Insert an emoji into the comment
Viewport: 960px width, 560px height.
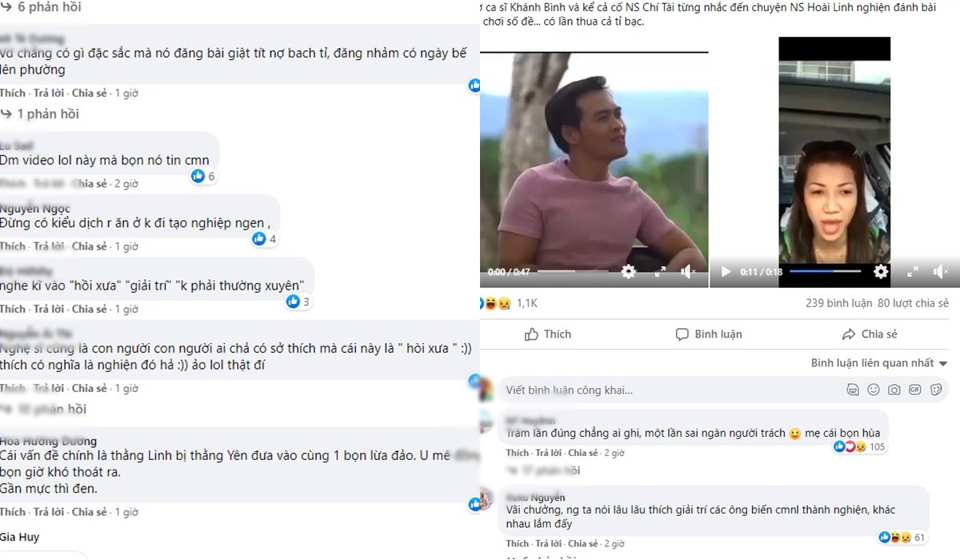click(x=874, y=390)
